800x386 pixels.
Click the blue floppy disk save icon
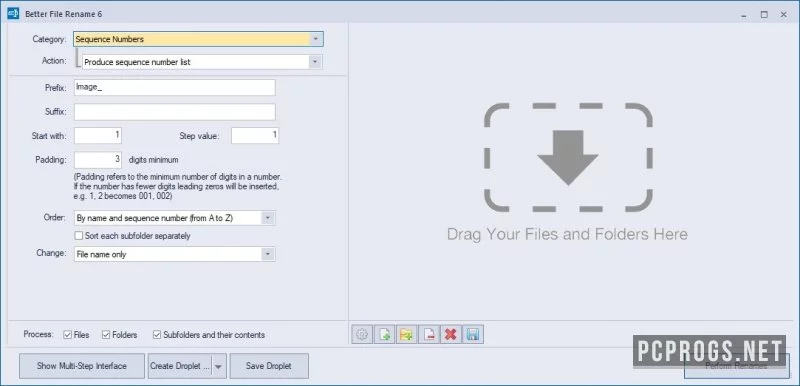tap(473, 334)
